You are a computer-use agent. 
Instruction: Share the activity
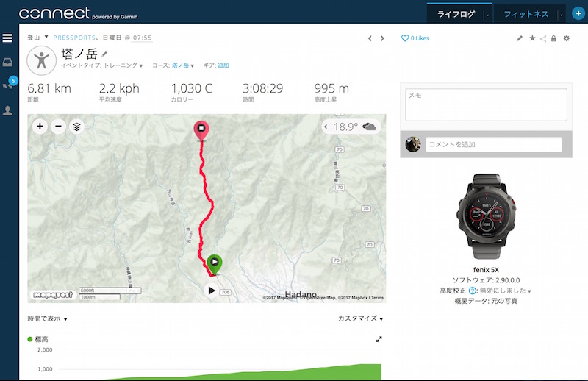pyautogui.click(x=543, y=38)
